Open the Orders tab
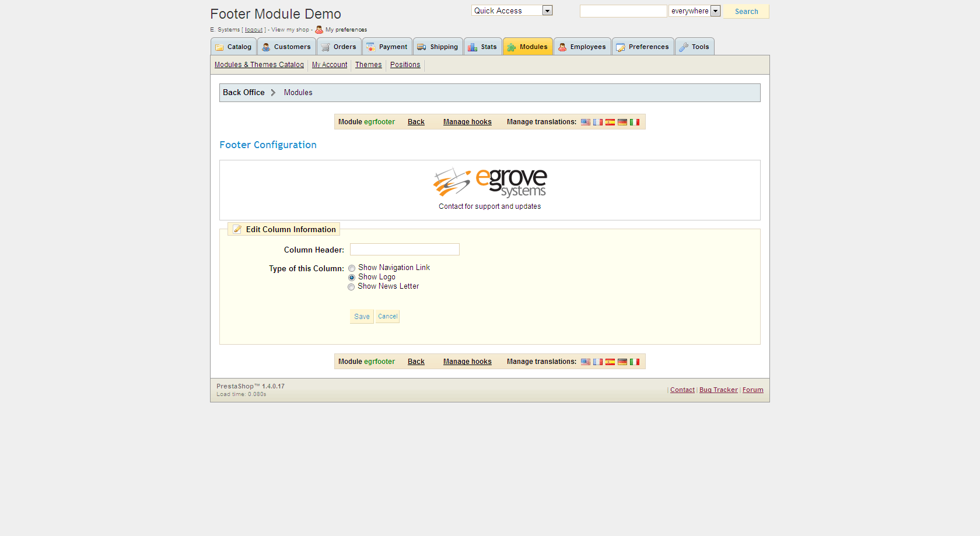This screenshot has height=536, width=980. click(x=339, y=47)
